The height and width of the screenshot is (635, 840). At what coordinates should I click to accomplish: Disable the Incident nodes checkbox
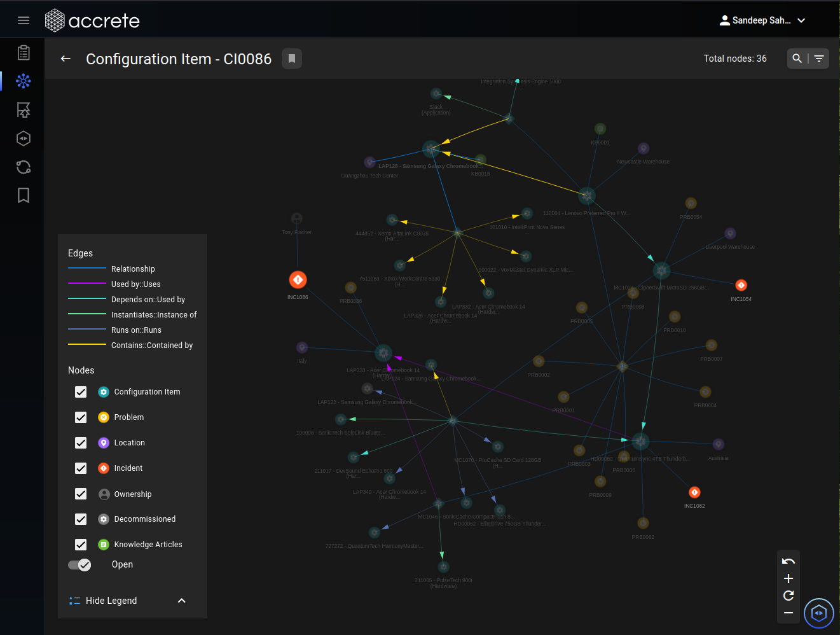pyautogui.click(x=81, y=468)
